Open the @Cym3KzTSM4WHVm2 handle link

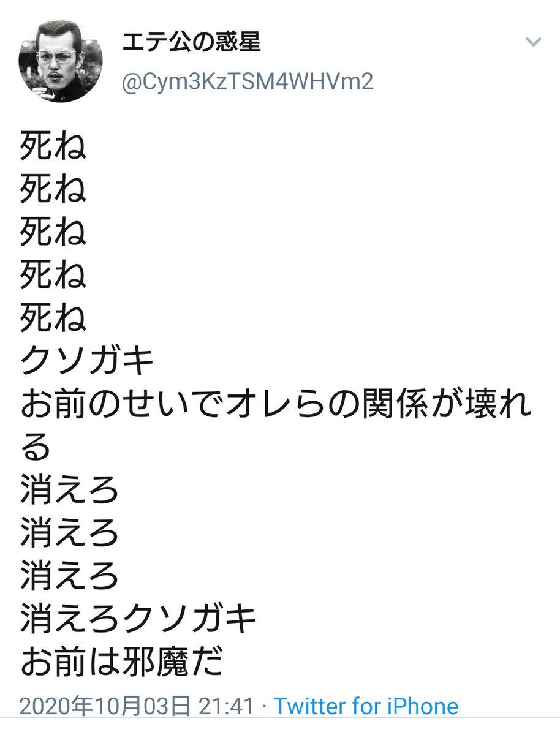(x=248, y=81)
